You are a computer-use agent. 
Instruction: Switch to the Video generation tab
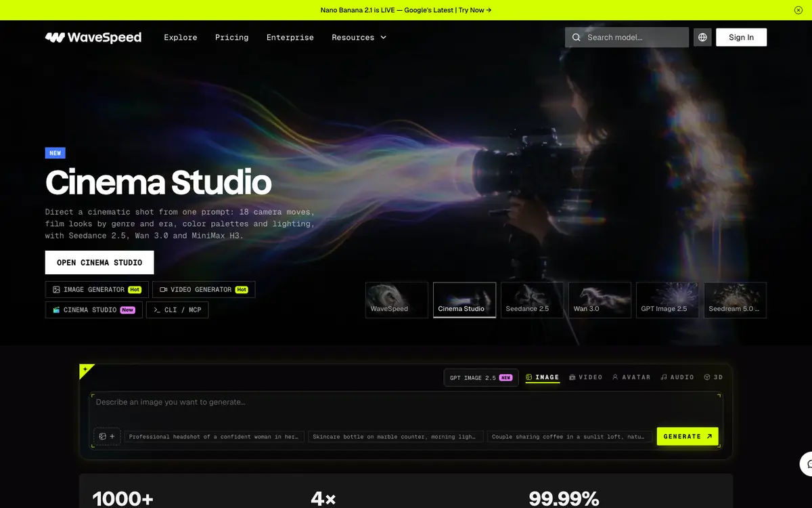point(586,377)
